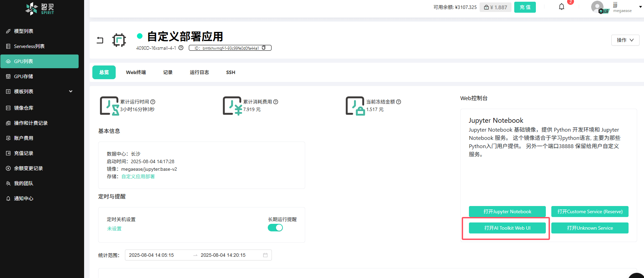The width and height of the screenshot is (644, 278).
Task: Click help icon beside 累计消耗费用
Action: [276, 102]
